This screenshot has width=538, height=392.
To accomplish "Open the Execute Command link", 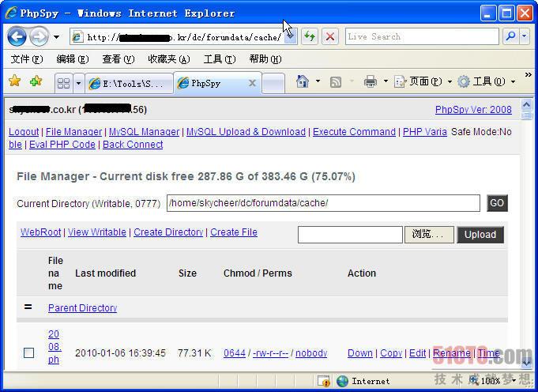I will pyautogui.click(x=354, y=132).
